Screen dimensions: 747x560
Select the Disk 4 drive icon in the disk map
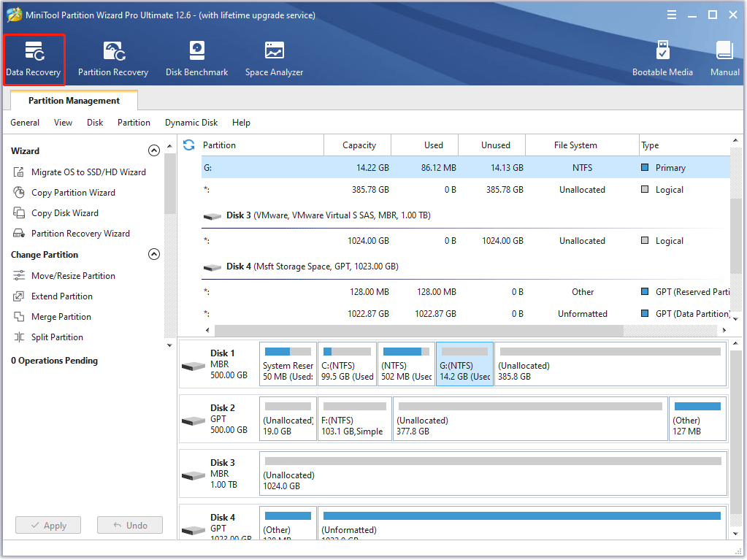coord(194,529)
